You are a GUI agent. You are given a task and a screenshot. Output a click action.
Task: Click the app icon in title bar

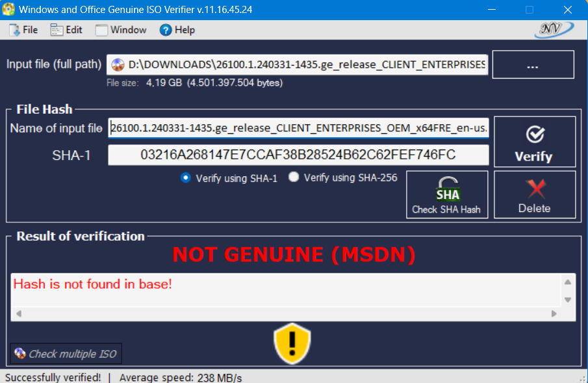click(8, 9)
